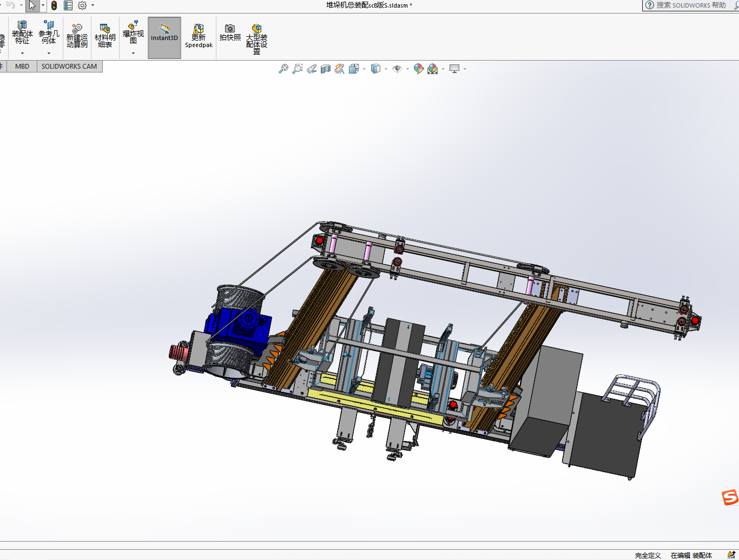
Task: Click the help question mark icon
Action: [650, 5]
